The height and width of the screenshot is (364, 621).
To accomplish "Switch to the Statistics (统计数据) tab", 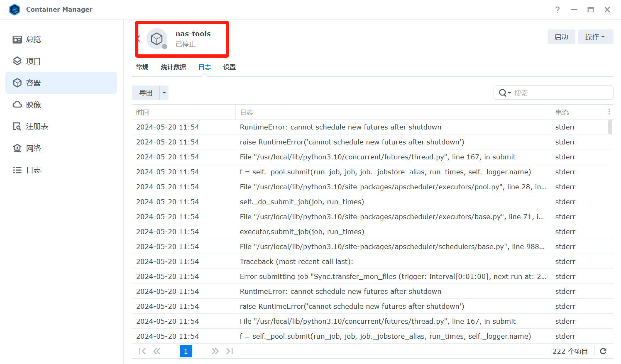I will (x=173, y=67).
